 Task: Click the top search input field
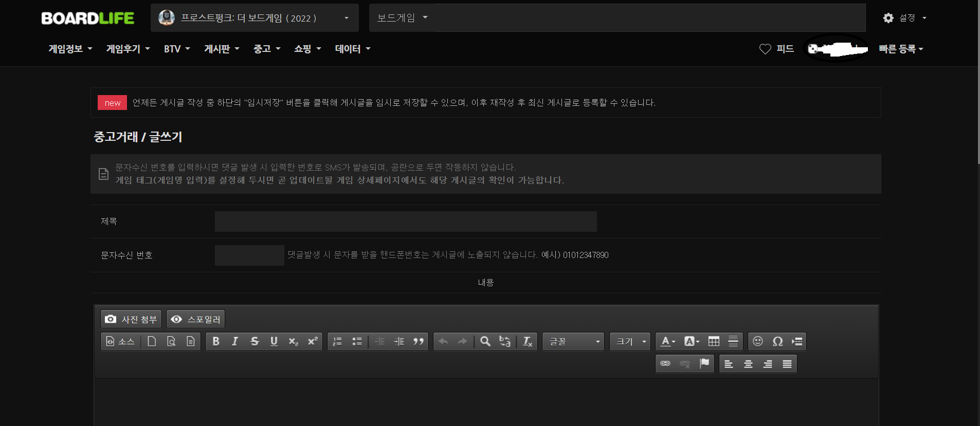650,18
